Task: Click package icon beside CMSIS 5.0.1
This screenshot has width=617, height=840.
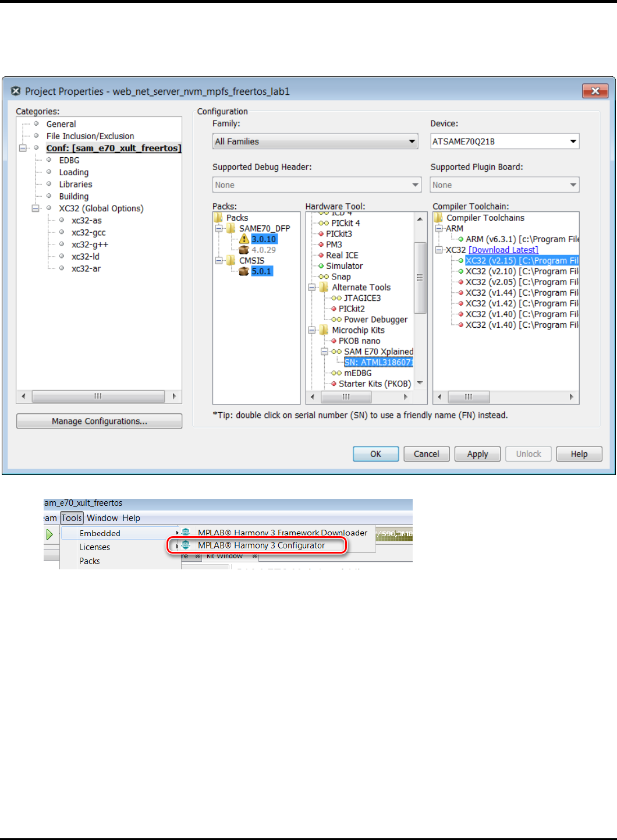Action: (x=244, y=271)
